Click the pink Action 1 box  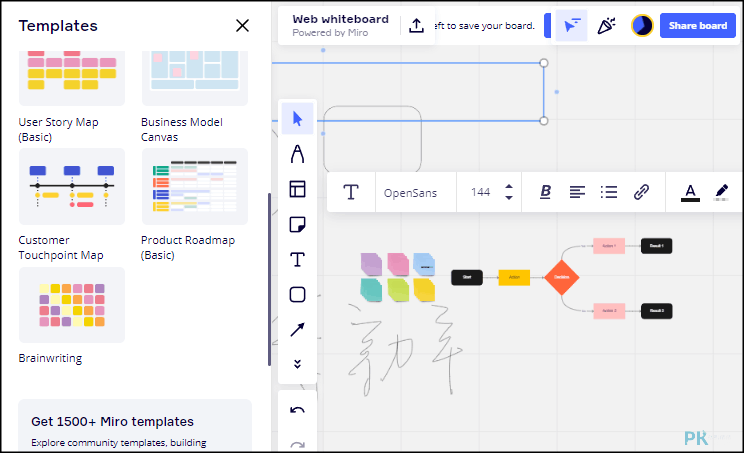click(x=609, y=246)
